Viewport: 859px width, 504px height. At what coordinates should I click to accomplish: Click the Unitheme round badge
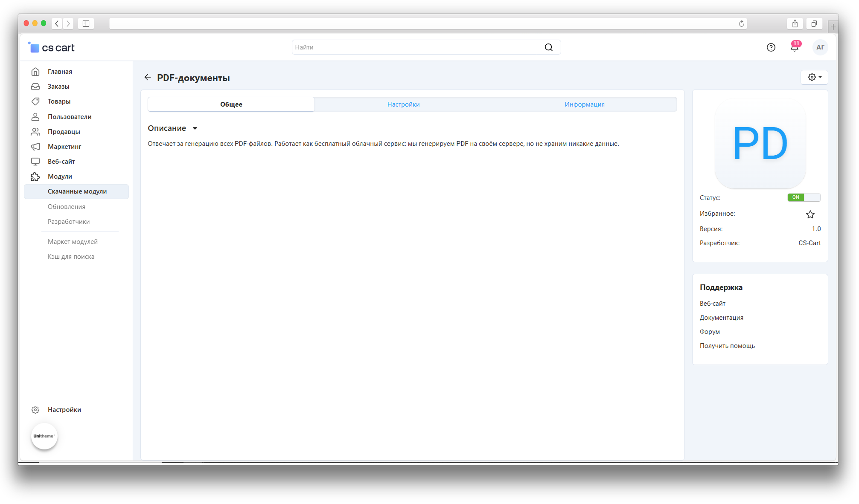pos(44,436)
